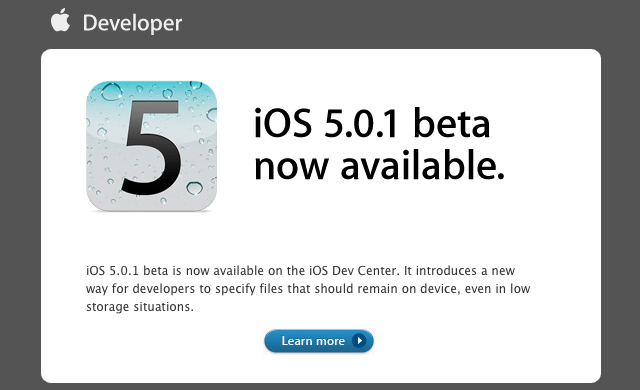Viewport: 640px width, 390px height.
Task: Click the iOS 5 water-drop icon
Action: click(151, 146)
